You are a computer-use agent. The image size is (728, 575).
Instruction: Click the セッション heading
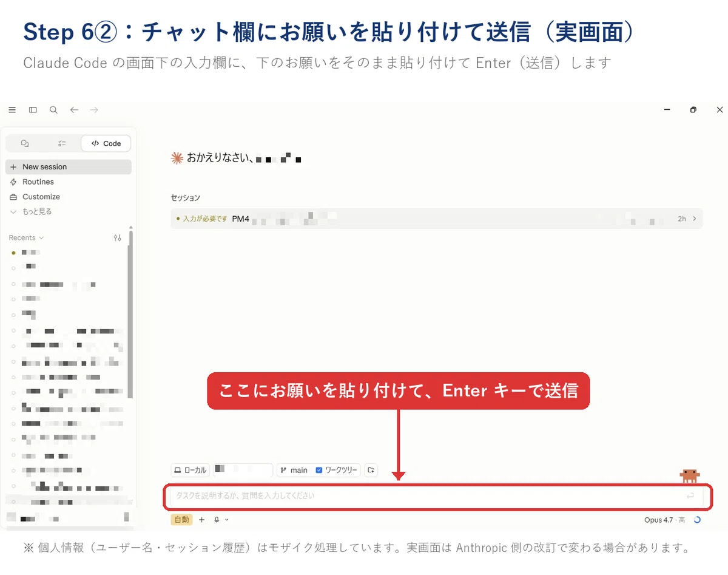coord(186,198)
